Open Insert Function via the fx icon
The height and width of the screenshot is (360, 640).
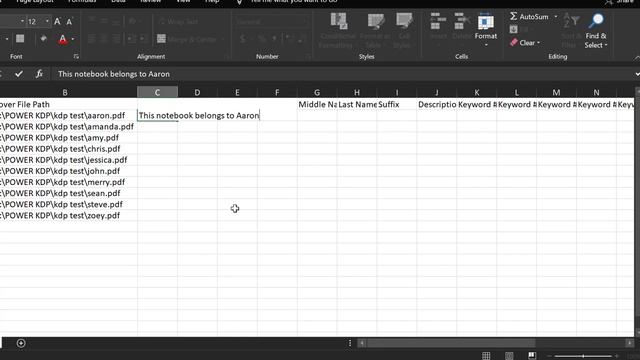(39, 74)
